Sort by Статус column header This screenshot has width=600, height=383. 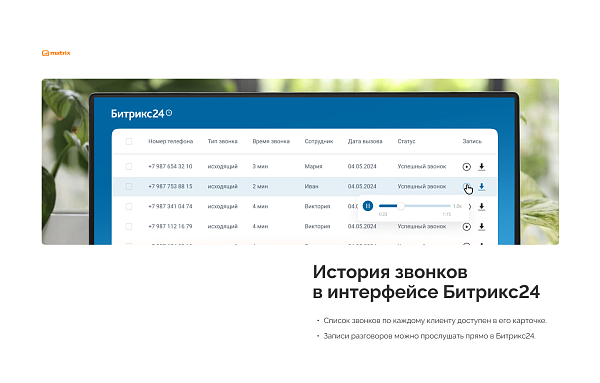point(406,141)
